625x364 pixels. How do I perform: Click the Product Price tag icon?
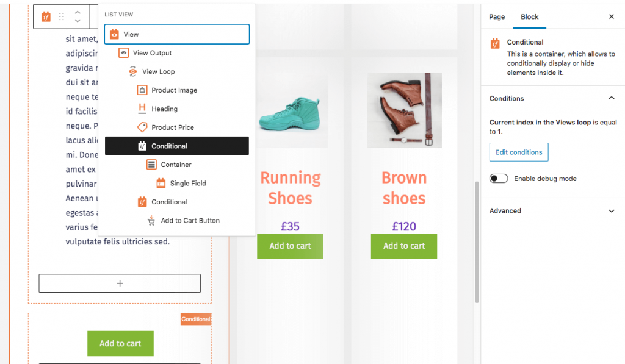tap(141, 127)
